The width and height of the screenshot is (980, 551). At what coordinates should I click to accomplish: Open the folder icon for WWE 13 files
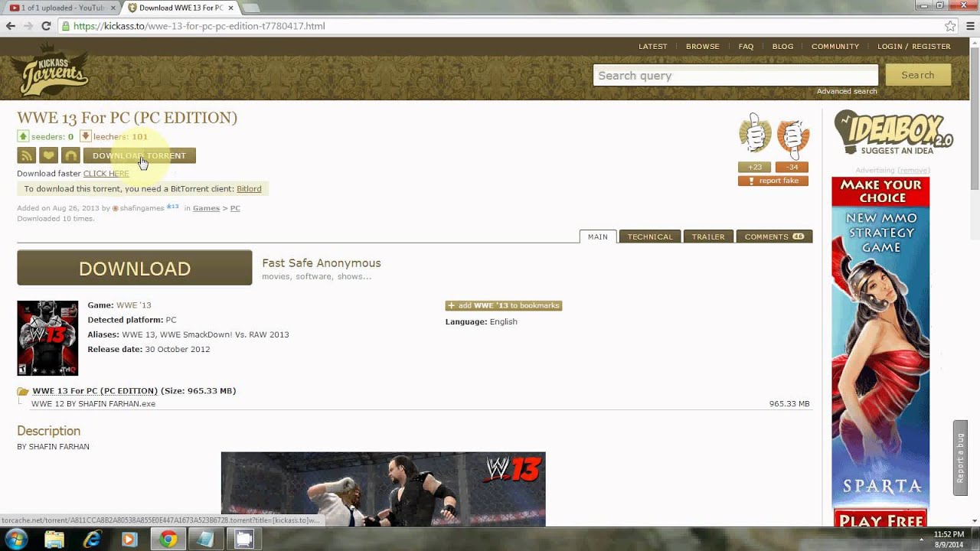point(23,391)
